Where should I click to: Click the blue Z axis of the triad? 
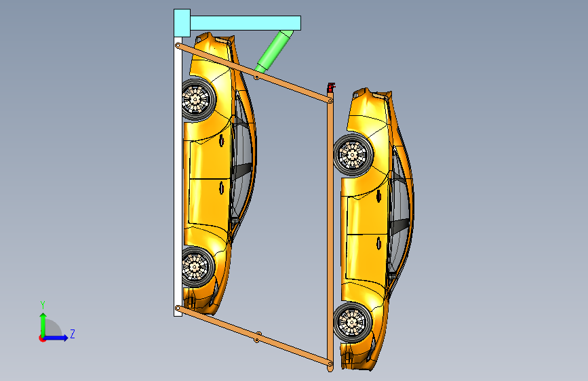coord(56,338)
